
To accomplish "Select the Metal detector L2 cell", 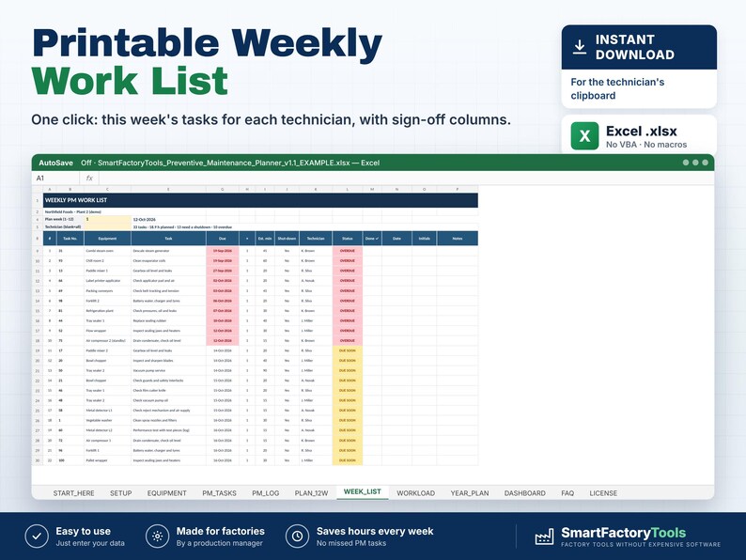I will point(107,430).
